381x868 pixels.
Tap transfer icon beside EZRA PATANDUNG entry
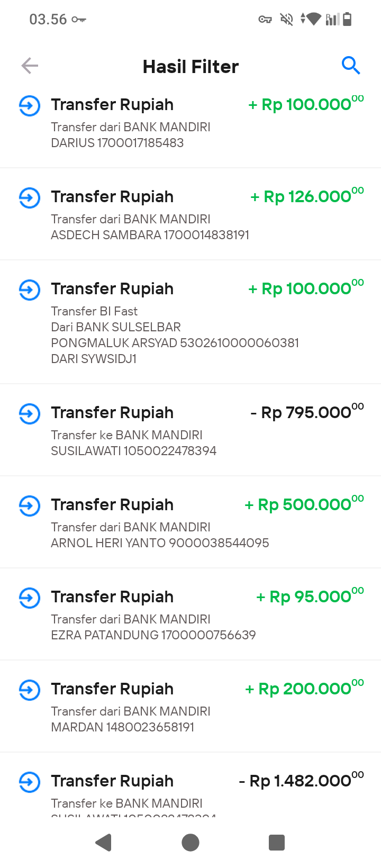[30, 598]
